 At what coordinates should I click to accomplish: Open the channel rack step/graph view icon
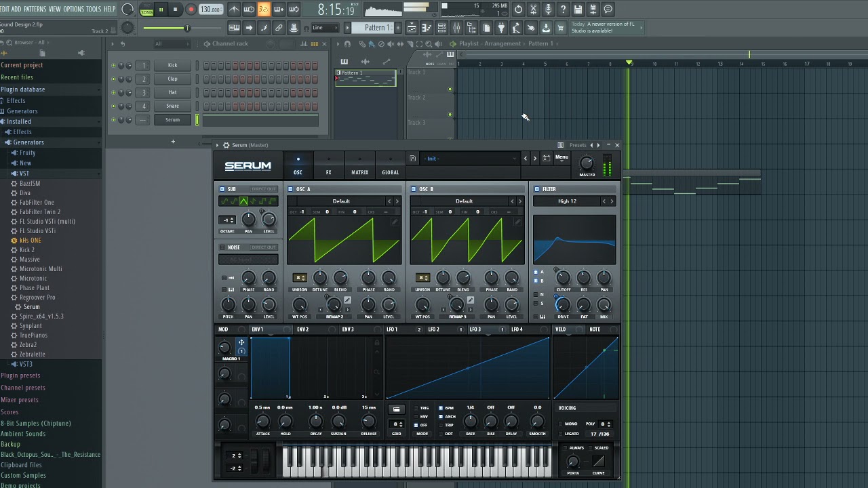313,44
